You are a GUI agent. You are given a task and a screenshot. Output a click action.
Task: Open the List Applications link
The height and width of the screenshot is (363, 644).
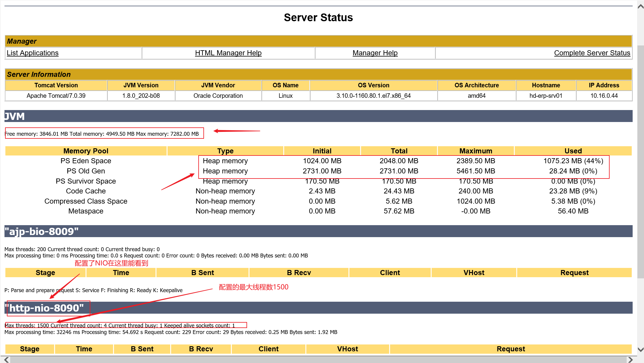point(33,53)
